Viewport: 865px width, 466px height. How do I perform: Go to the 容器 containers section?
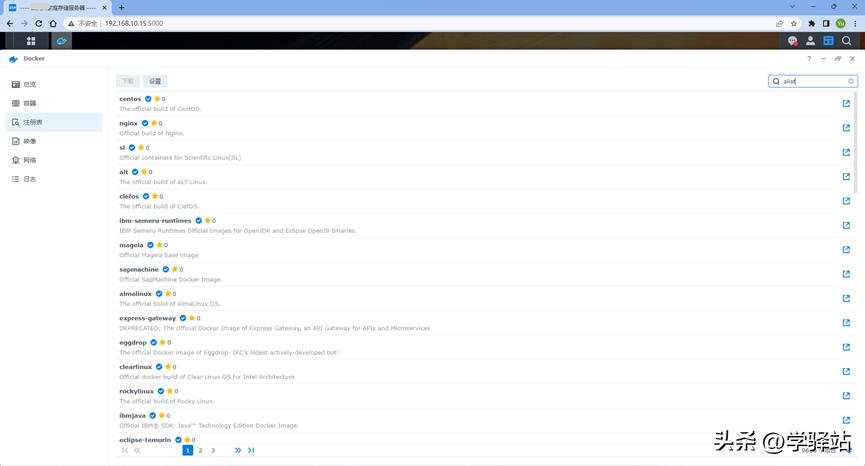click(x=30, y=103)
